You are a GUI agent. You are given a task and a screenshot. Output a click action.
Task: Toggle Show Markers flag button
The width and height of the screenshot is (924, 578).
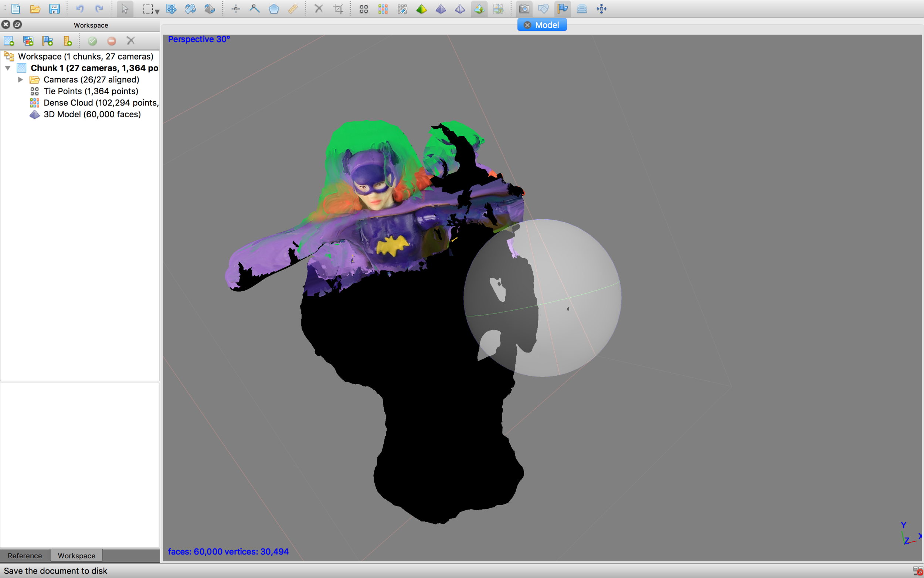click(563, 9)
